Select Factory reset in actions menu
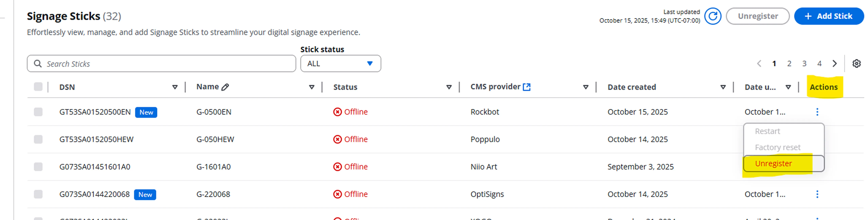868x220 pixels. pyautogui.click(x=777, y=147)
